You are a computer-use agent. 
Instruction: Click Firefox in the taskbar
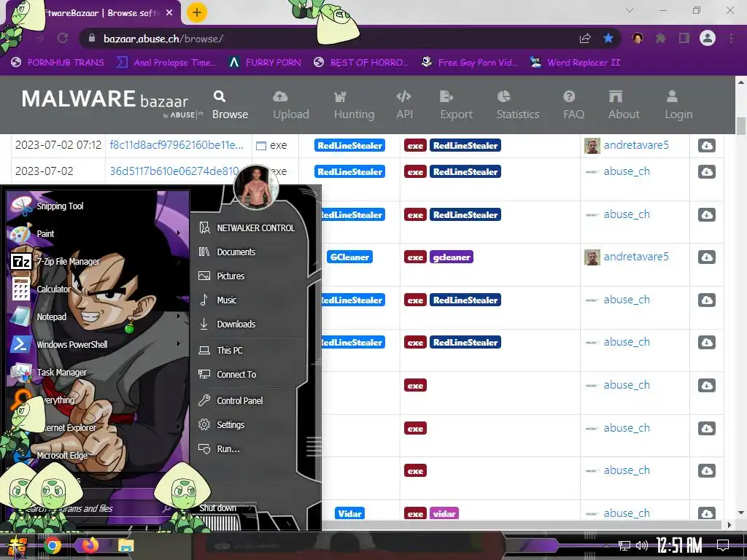(x=90, y=545)
